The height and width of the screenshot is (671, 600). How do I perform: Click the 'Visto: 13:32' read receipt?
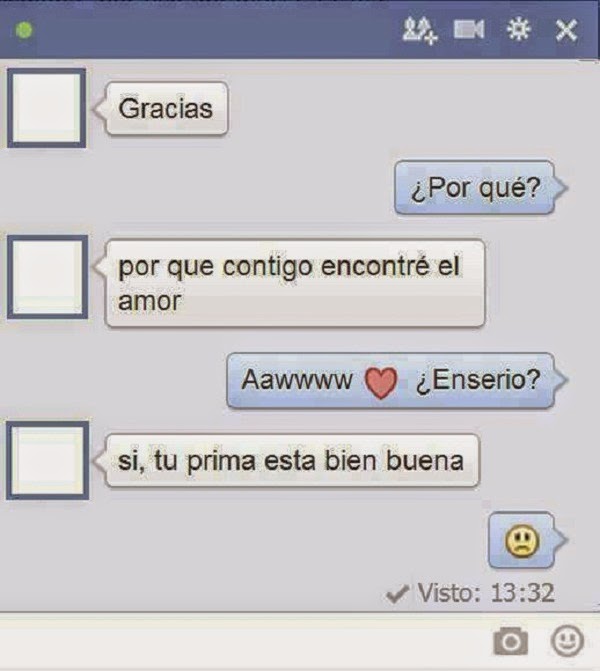click(x=470, y=593)
